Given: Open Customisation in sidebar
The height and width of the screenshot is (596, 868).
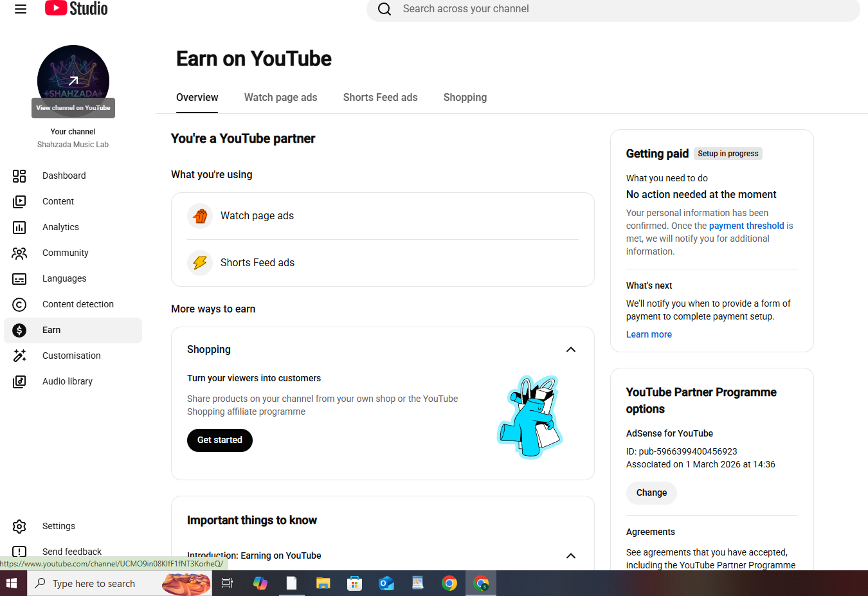Looking at the screenshot, I should [73, 356].
